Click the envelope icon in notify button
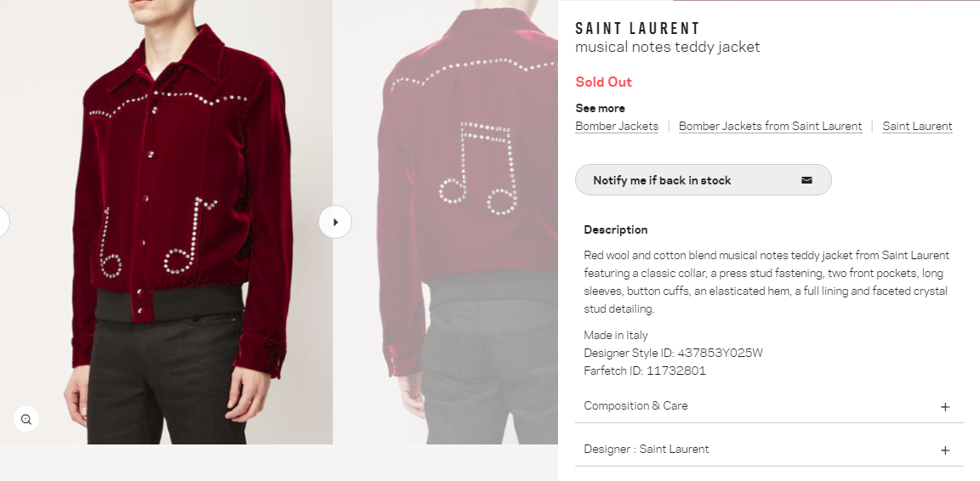 coord(806,180)
